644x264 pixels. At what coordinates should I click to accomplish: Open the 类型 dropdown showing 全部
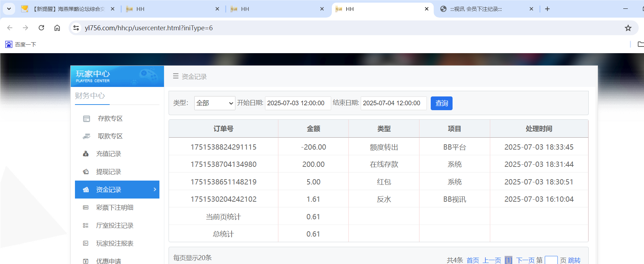[x=215, y=103]
